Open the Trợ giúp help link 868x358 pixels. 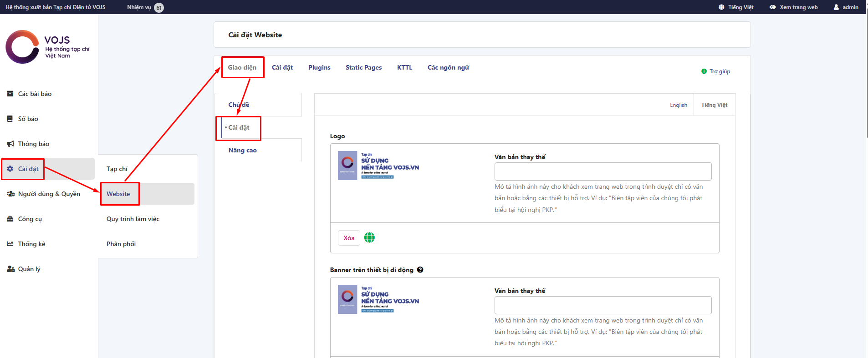click(720, 71)
